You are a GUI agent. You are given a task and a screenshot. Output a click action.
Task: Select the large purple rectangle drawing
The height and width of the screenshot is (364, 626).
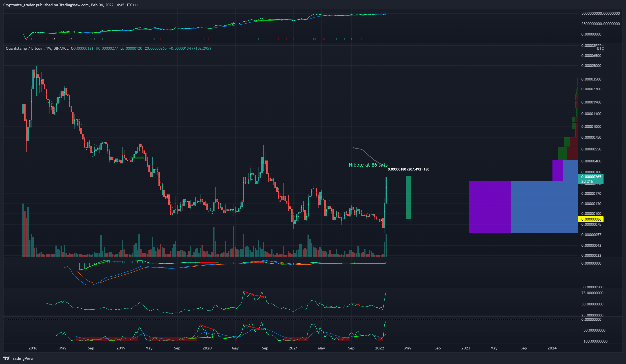pos(490,207)
